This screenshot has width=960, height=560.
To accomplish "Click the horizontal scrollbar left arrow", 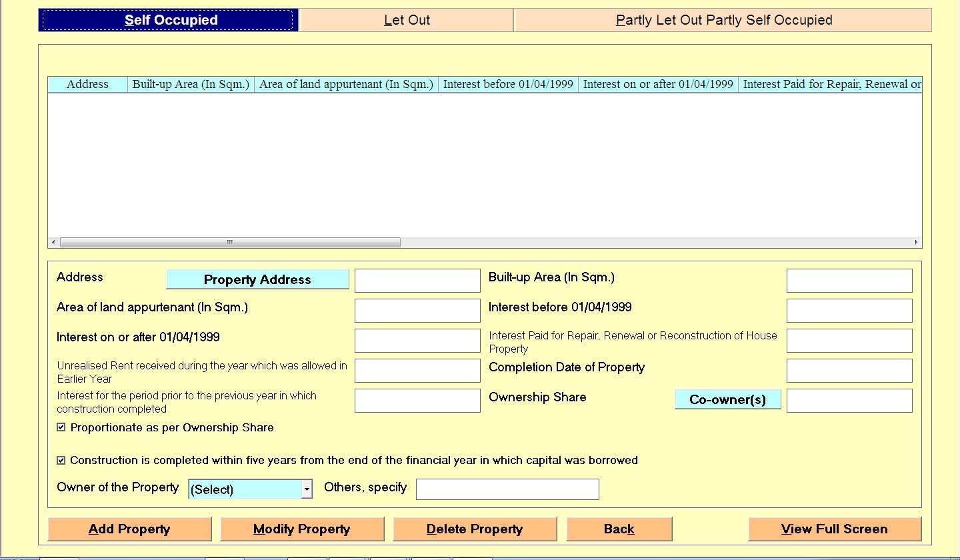I will point(53,243).
